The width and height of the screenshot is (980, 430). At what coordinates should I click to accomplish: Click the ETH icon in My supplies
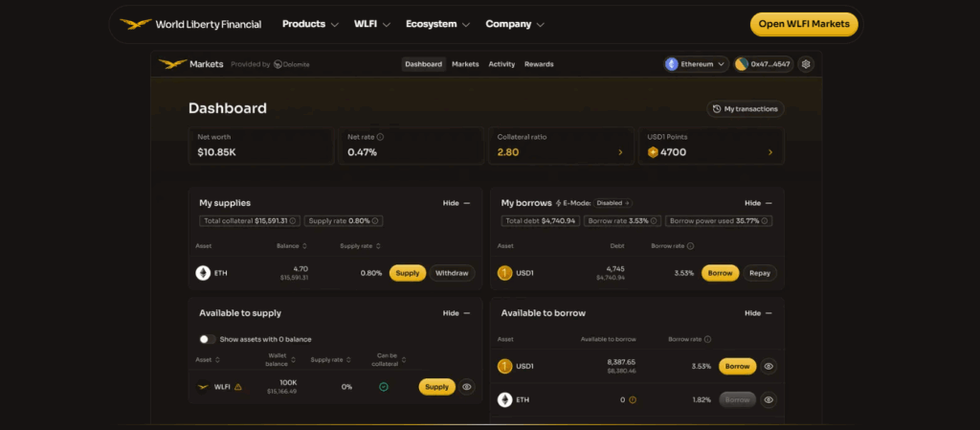(203, 273)
